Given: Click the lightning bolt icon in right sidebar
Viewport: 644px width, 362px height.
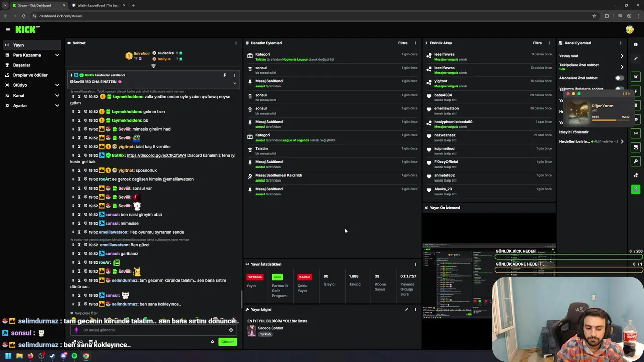Looking at the screenshot, I should point(636,91).
